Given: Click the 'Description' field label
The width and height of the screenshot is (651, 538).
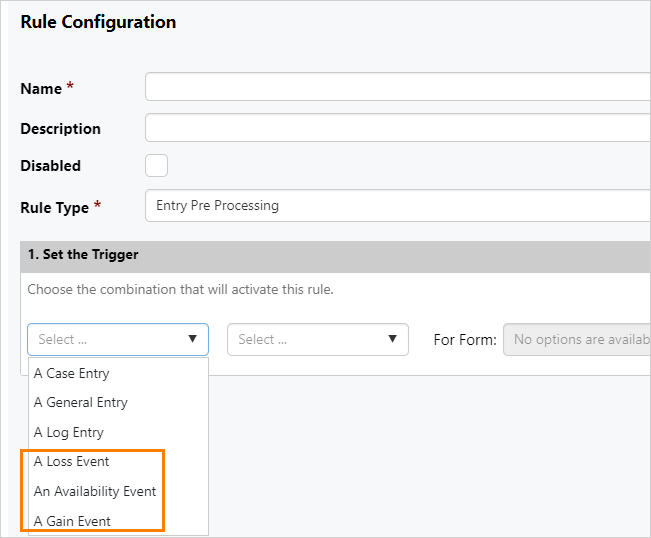Looking at the screenshot, I should (x=60, y=129).
